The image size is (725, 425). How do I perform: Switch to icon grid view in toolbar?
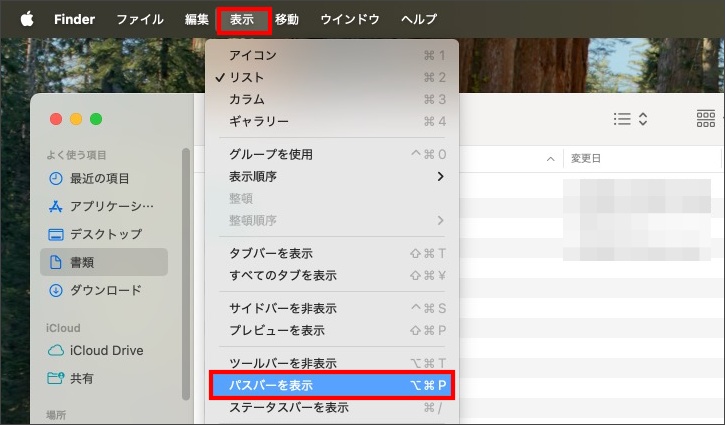point(706,119)
